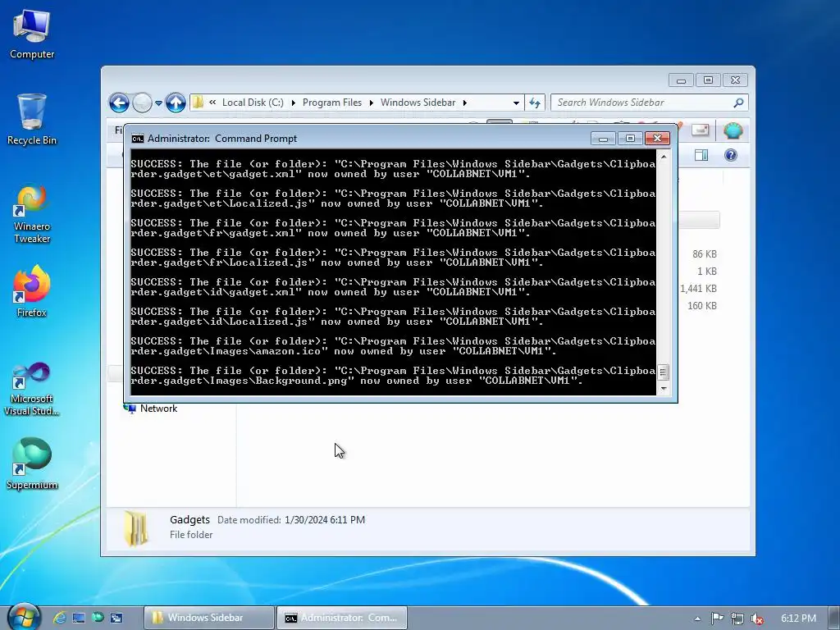
Task: Show hidden breadcrumb locations via double chevron
Action: click(x=212, y=102)
